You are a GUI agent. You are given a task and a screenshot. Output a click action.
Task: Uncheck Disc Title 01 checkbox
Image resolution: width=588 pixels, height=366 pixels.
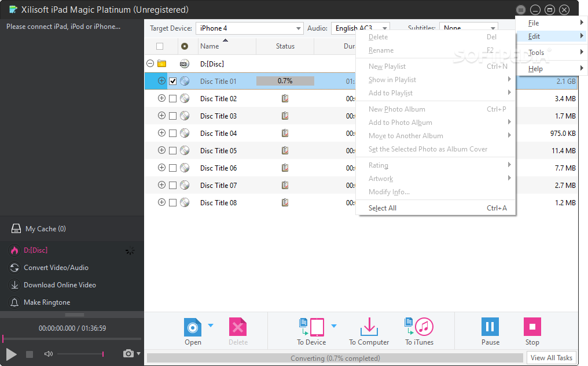pos(172,82)
